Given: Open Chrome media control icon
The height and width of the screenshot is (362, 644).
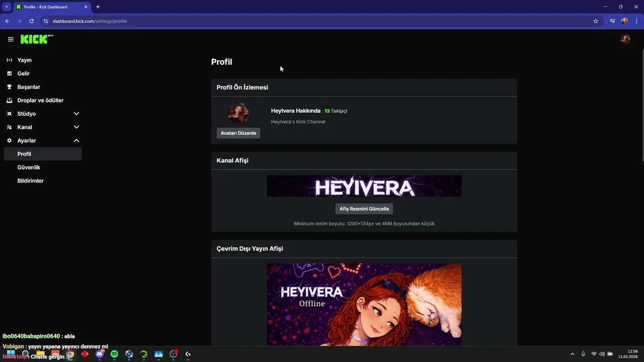Looking at the screenshot, I should 612,21.
